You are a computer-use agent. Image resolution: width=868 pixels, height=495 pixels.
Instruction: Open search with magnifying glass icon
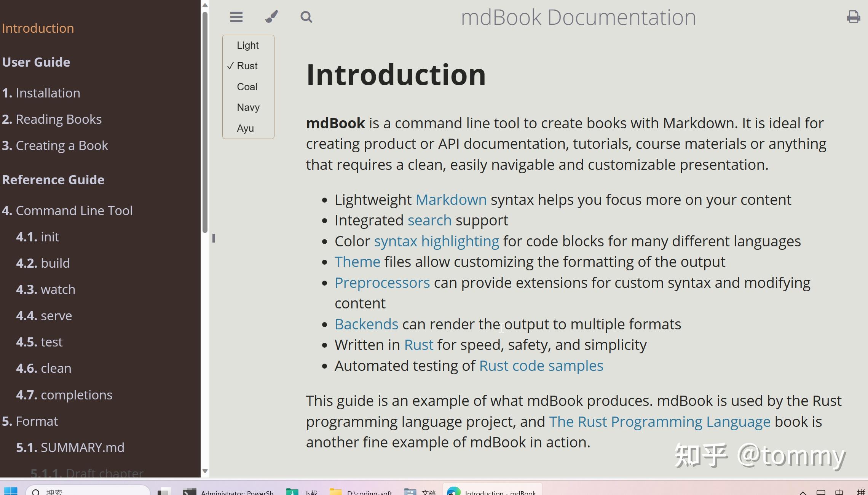306,17
